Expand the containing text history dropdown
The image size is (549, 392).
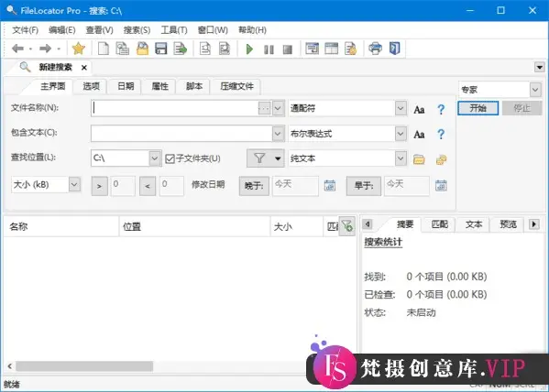(x=278, y=134)
